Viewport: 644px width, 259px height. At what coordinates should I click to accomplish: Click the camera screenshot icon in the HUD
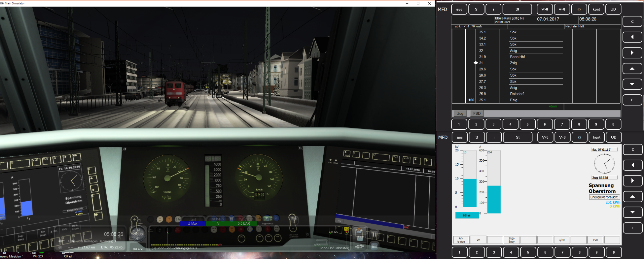click(375, 246)
